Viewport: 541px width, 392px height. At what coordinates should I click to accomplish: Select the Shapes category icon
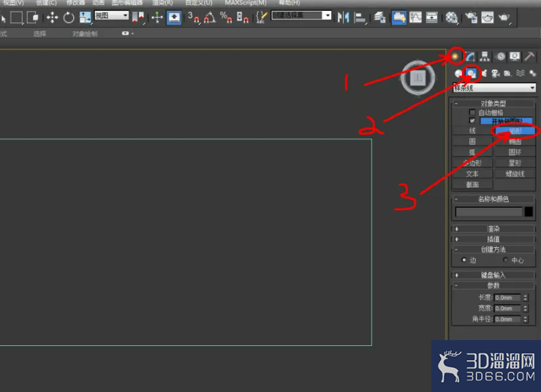pyautogui.click(x=471, y=73)
